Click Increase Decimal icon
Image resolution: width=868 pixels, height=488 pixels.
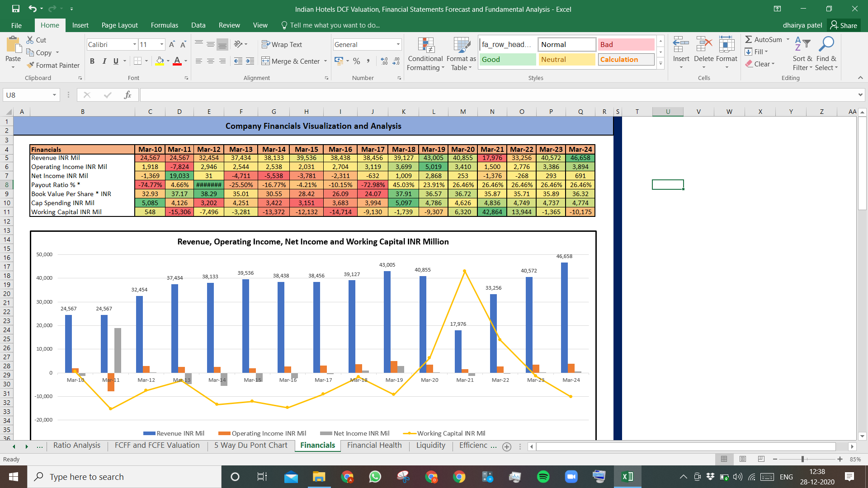coord(384,61)
